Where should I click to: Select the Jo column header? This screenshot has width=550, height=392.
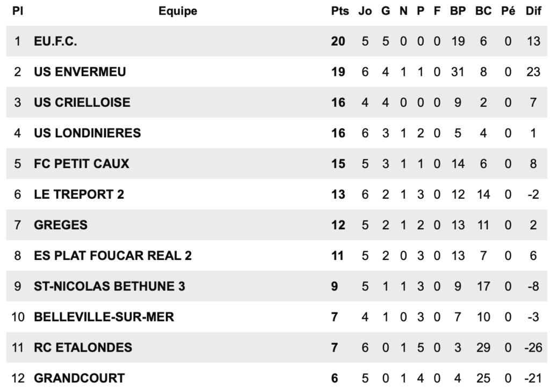pyautogui.click(x=365, y=11)
